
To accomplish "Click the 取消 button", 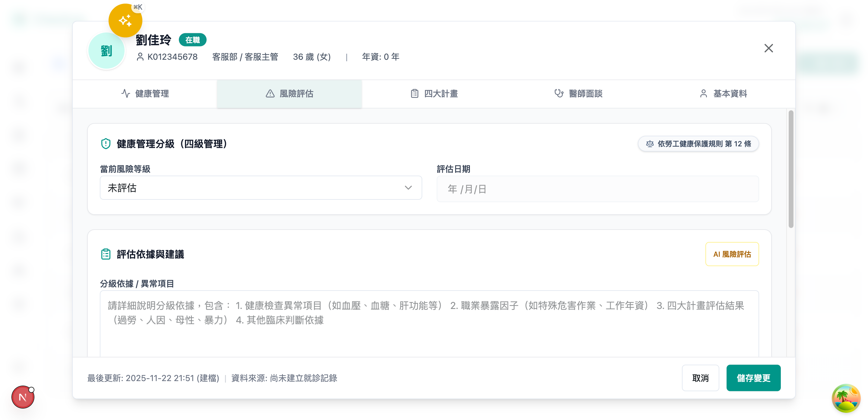I will (x=701, y=378).
